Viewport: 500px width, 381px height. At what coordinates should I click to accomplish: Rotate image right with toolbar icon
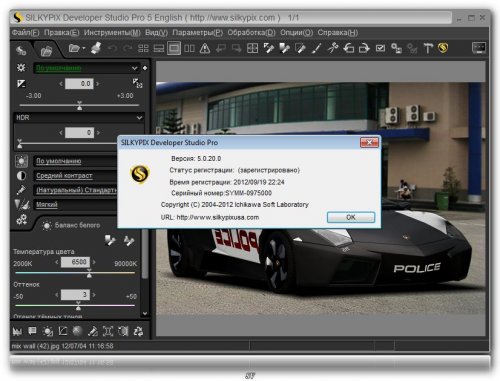click(364, 48)
